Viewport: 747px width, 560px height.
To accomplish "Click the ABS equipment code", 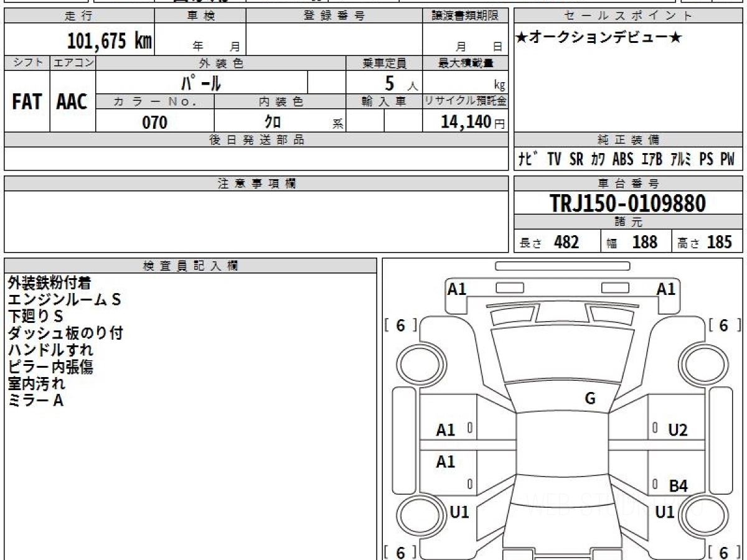I will pyautogui.click(x=622, y=159).
